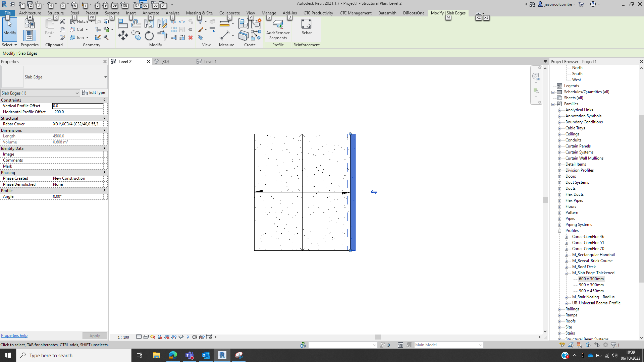Open the view scale 1:100 control

[x=123, y=337]
